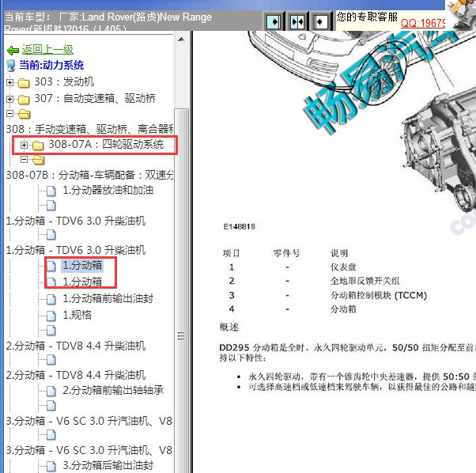Select the open folder icon for 308
This screenshot has width=476, height=473.
click(x=24, y=114)
